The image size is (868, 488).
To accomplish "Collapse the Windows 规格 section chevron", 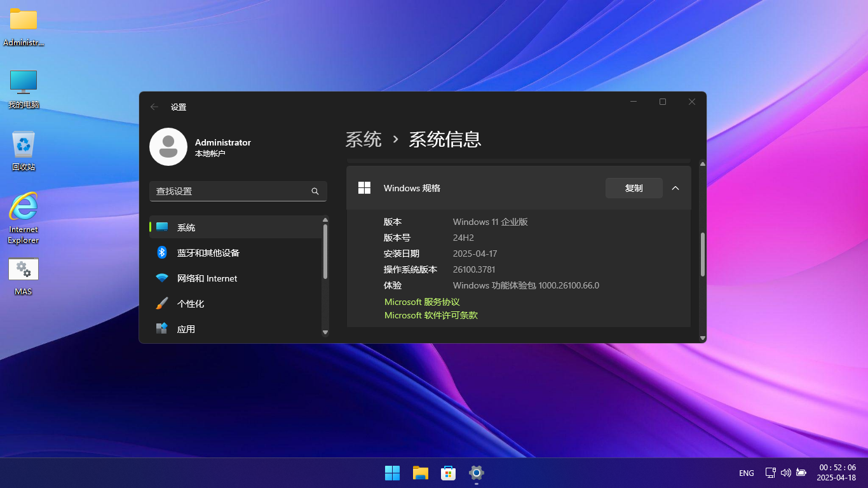I will (x=675, y=188).
